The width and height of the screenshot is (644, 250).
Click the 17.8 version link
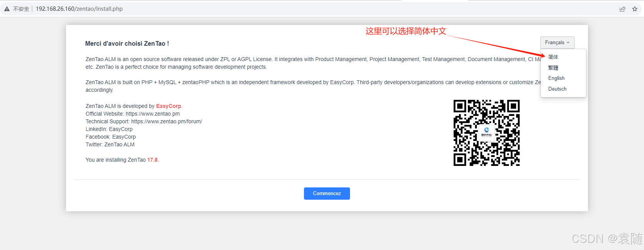click(152, 160)
